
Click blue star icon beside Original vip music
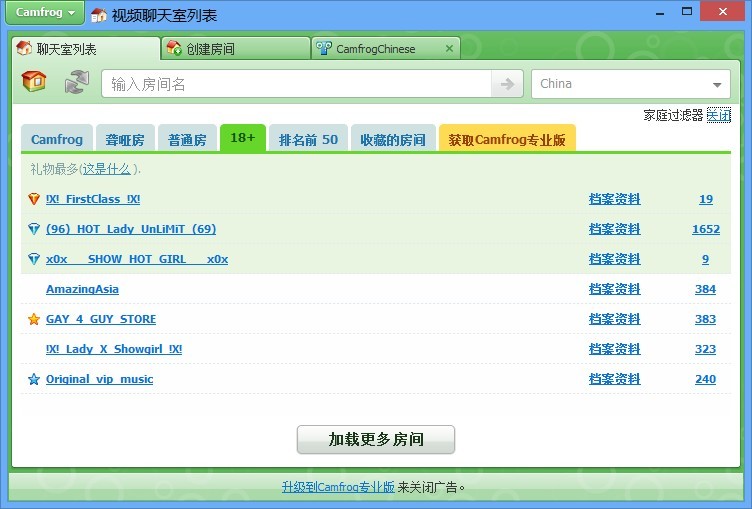(x=34, y=379)
